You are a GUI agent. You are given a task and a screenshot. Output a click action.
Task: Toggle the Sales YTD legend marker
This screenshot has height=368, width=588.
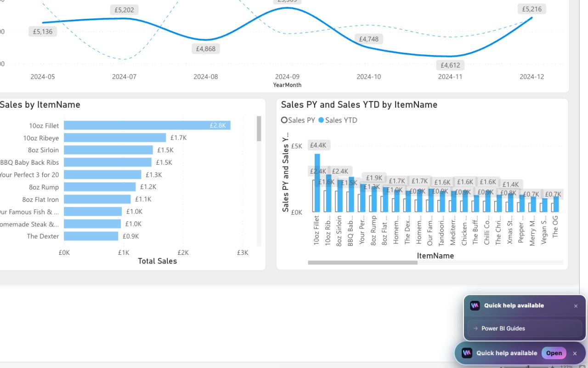click(x=321, y=120)
